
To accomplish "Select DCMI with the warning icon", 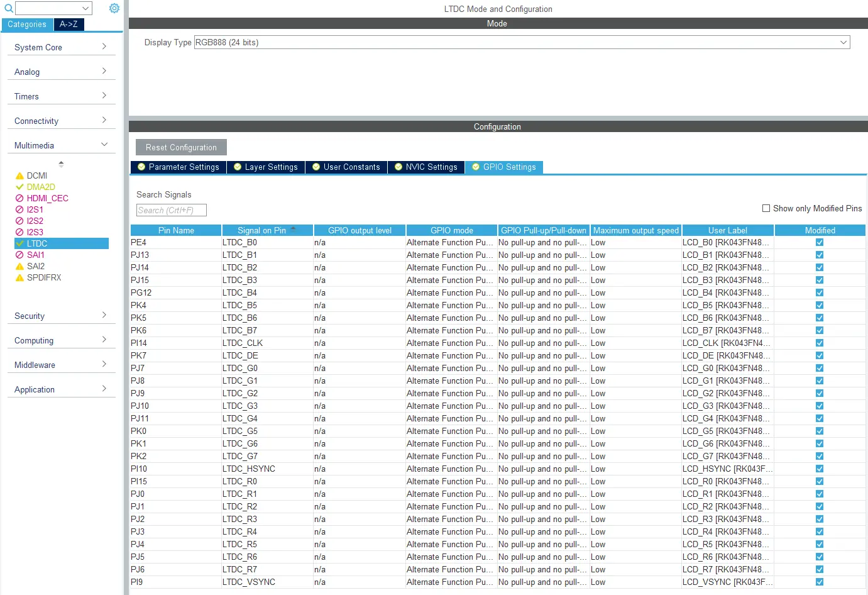I will tap(36, 175).
